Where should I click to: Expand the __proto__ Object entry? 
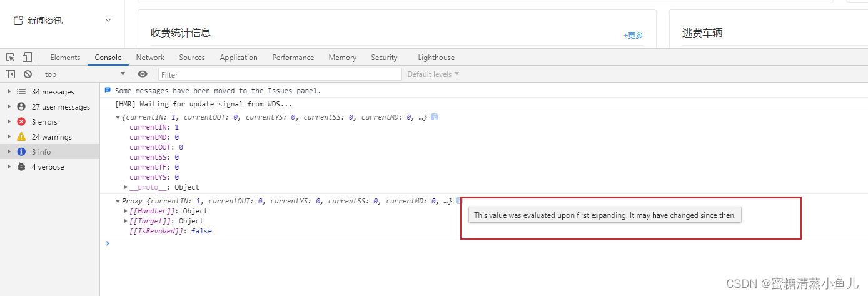pyautogui.click(x=126, y=187)
